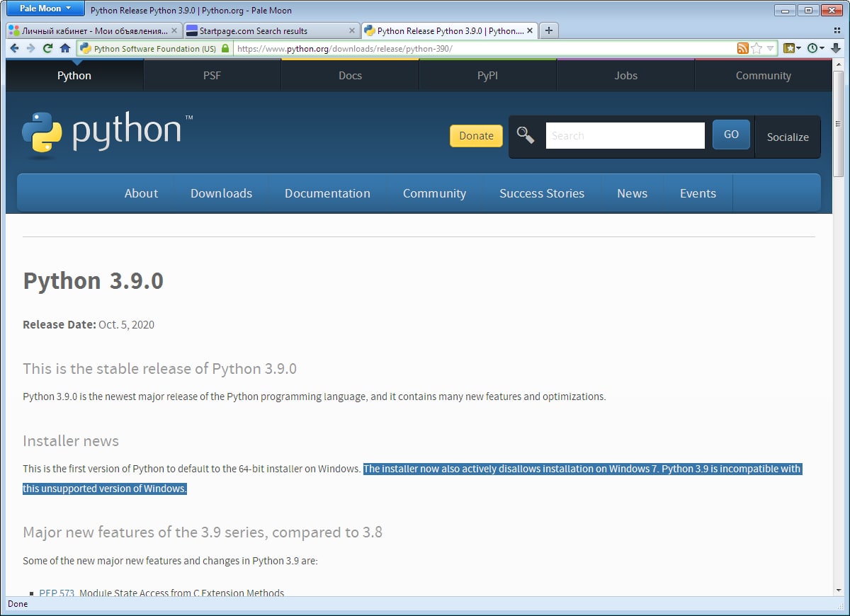Click 'Major new features of the 3.9 series' heading
The image size is (850, 616).
[203, 532]
